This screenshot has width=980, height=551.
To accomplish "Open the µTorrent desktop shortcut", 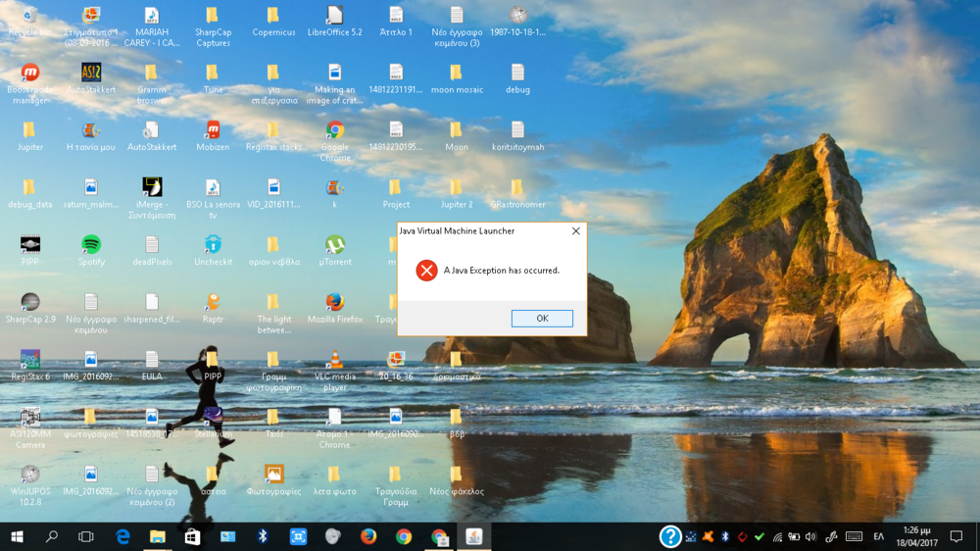I will (x=334, y=245).
